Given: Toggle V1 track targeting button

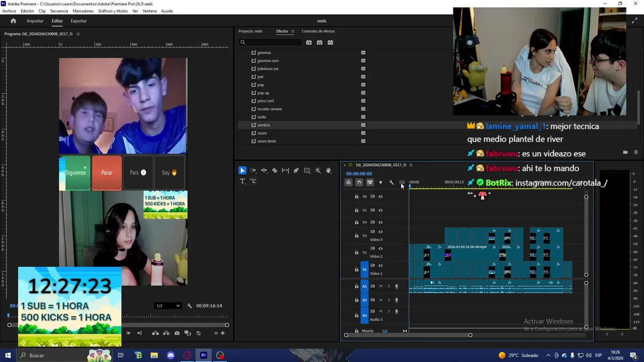Looking at the screenshot, I should [x=365, y=269].
